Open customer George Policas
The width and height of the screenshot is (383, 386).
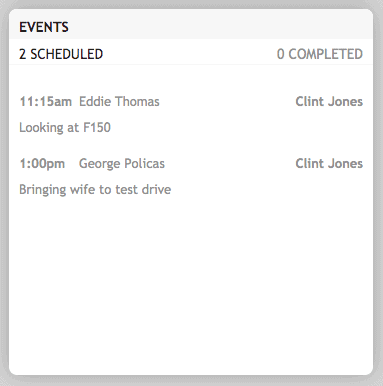[122, 164]
